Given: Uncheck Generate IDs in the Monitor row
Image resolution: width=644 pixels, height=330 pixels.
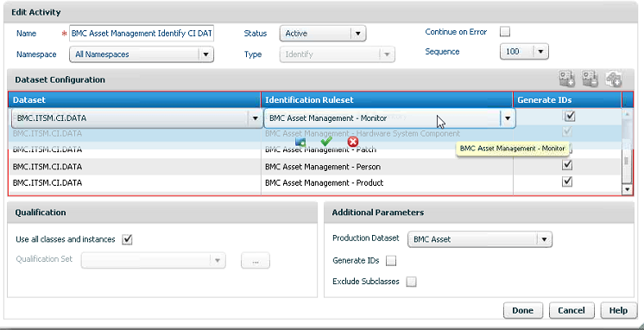Looking at the screenshot, I should [x=569, y=117].
